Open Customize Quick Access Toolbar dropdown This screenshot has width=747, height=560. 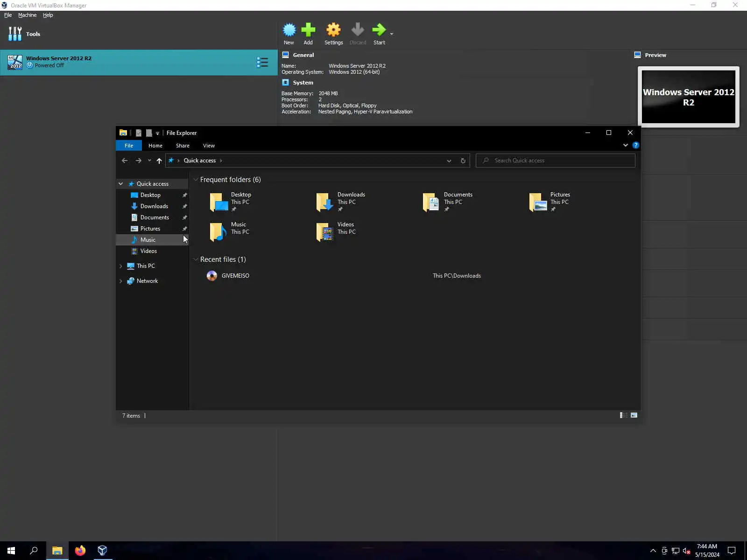tap(157, 133)
